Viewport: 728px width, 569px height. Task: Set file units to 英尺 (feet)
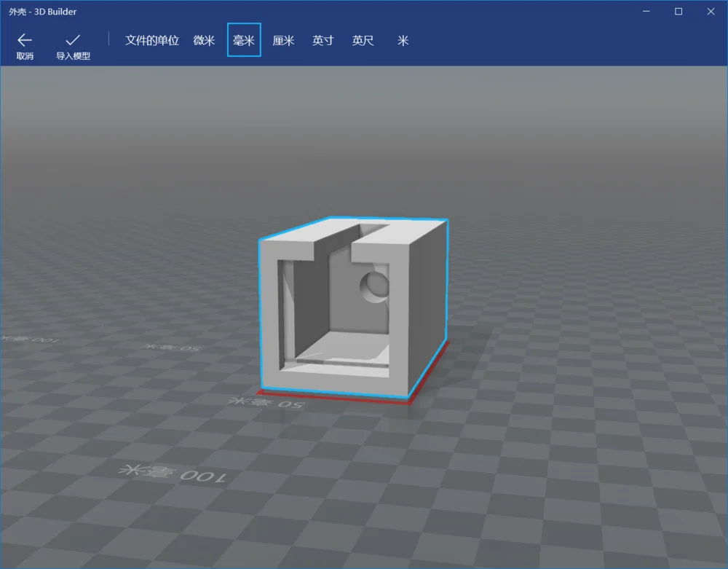point(363,40)
